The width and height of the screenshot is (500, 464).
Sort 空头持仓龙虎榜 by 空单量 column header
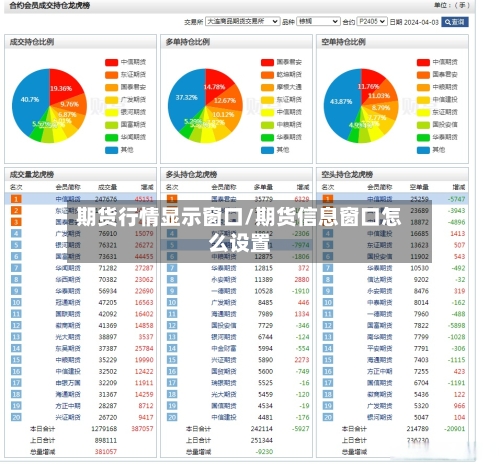(419, 187)
